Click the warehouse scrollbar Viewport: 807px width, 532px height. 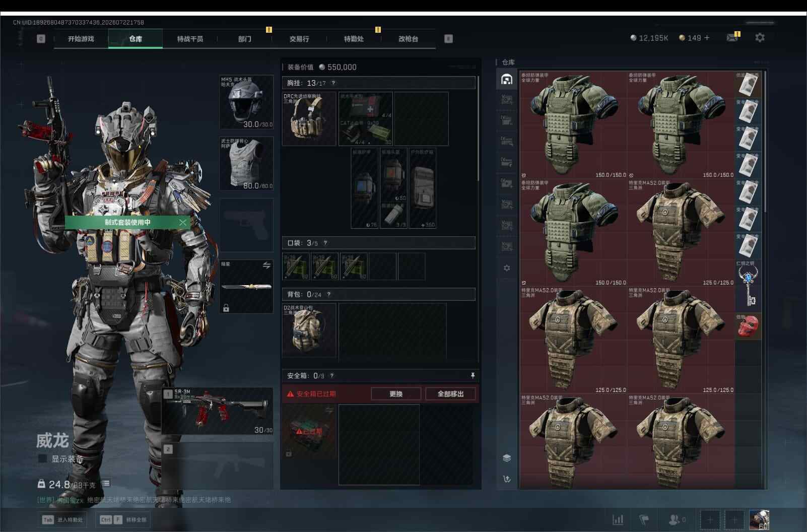click(765, 141)
